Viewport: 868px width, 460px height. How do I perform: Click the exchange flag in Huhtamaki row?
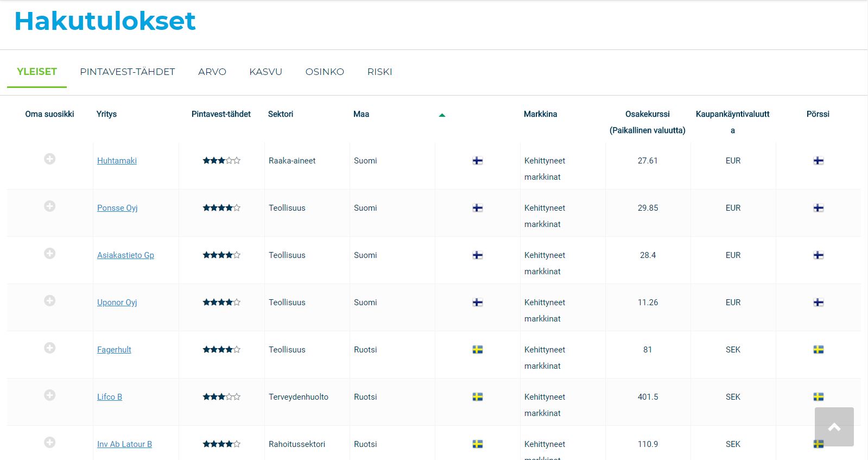pos(819,161)
